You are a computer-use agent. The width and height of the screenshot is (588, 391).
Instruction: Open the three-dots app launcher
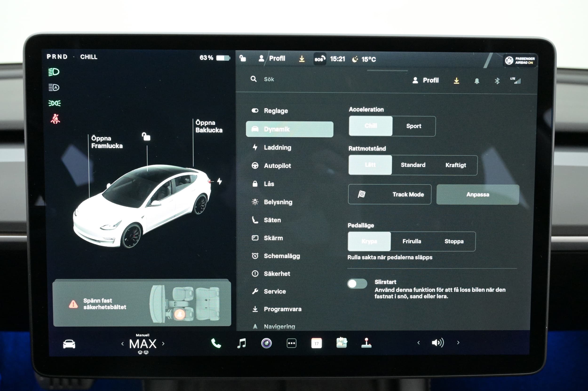coord(291,343)
